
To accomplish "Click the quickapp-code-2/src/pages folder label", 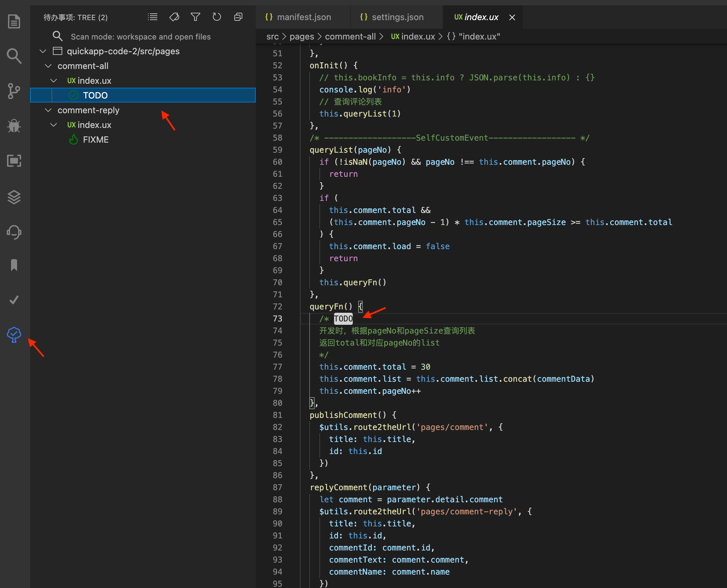I will [x=123, y=51].
